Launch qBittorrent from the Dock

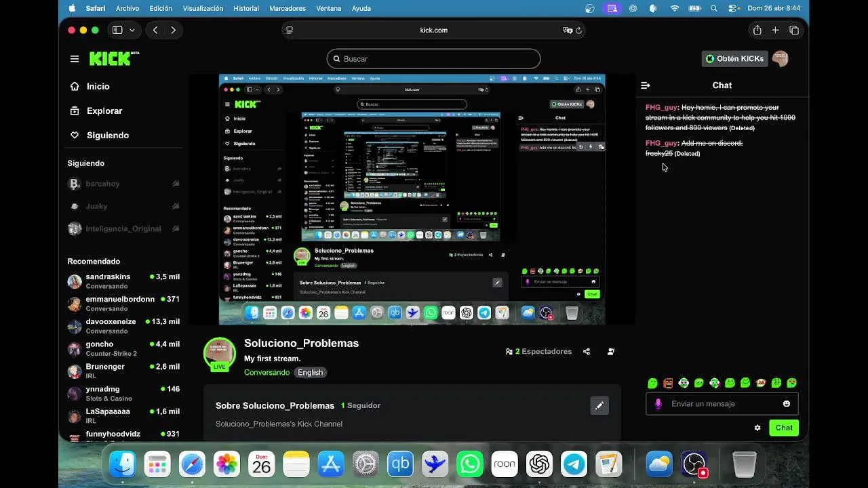(400, 464)
